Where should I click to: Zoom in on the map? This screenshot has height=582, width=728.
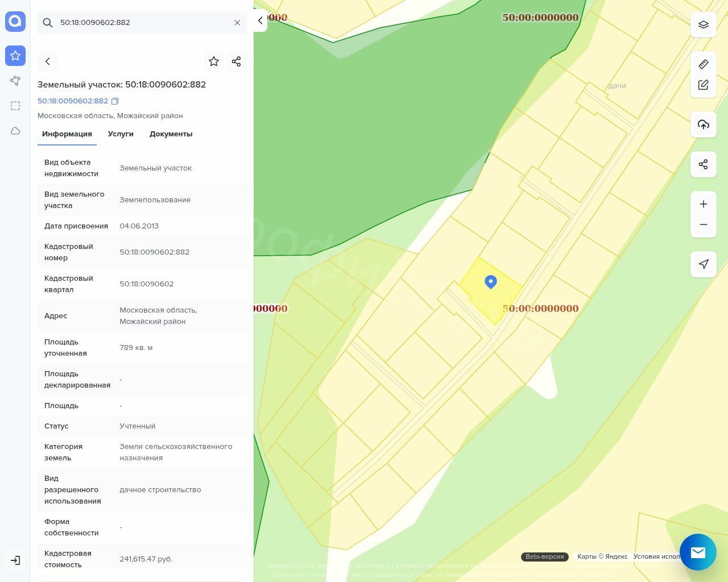(x=704, y=204)
